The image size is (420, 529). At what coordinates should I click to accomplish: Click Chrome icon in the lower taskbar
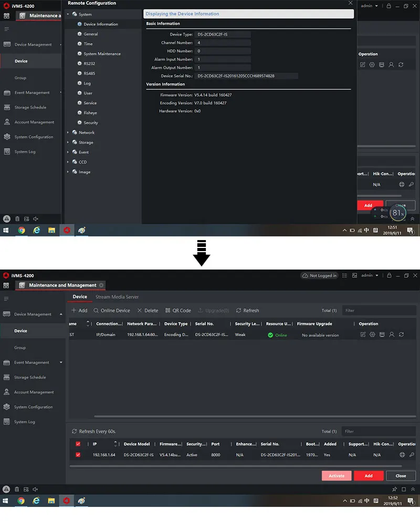coord(21,501)
